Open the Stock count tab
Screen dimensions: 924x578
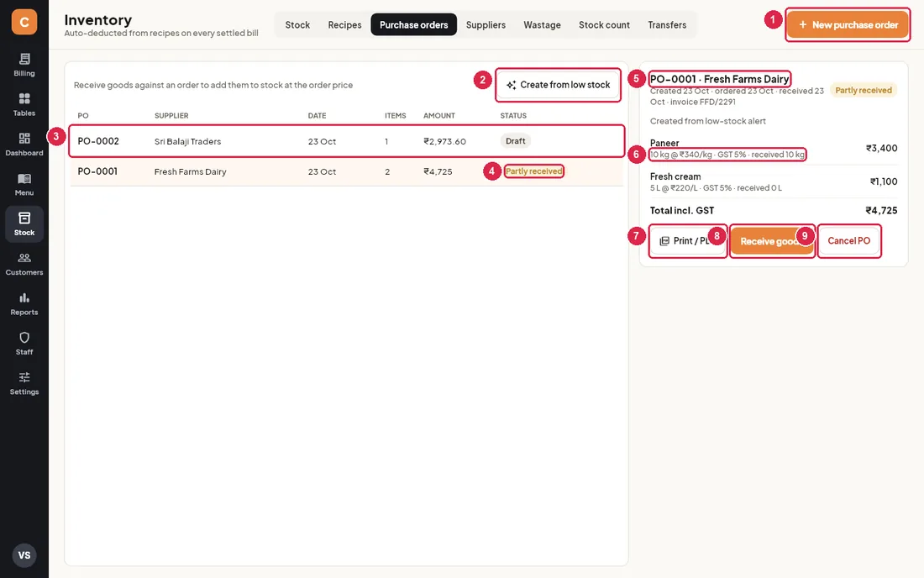[x=604, y=24]
